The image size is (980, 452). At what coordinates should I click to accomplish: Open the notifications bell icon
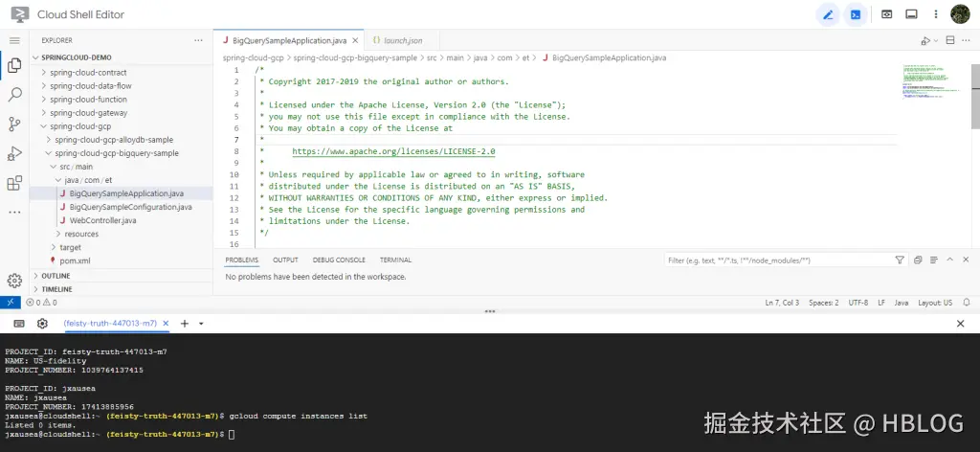point(965,303)
